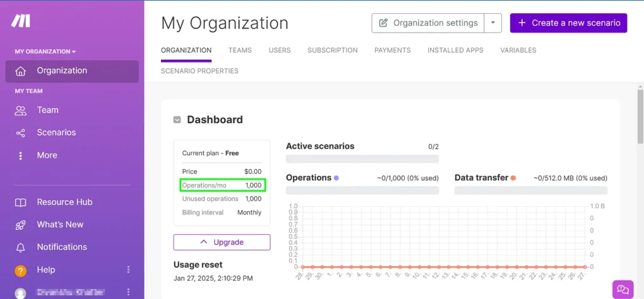644x299 pixels.
Task: Click the Data transfer progress bar
Action: [x=531, y=190]
